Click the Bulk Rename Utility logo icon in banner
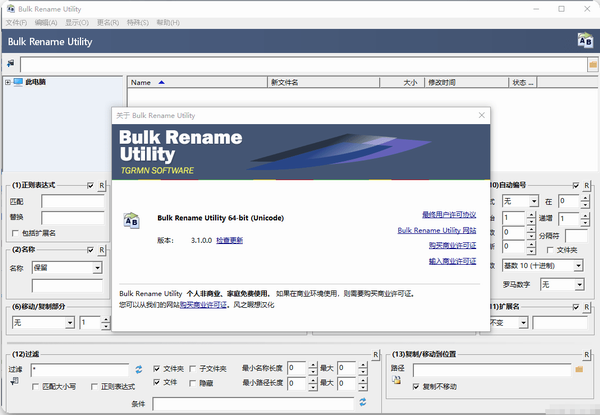The image size is (600, 415). tap(584, 41)
